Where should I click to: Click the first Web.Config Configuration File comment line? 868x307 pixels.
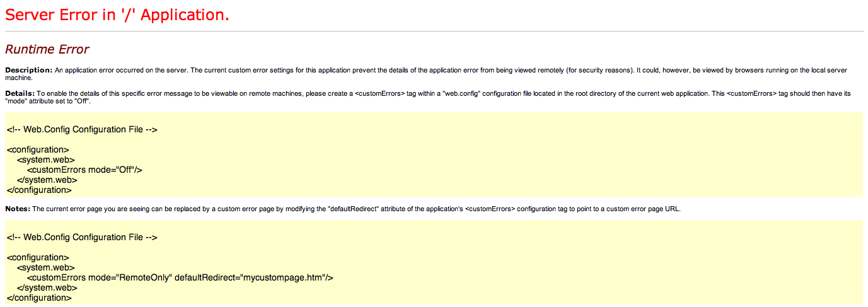(x=82, y=129)
